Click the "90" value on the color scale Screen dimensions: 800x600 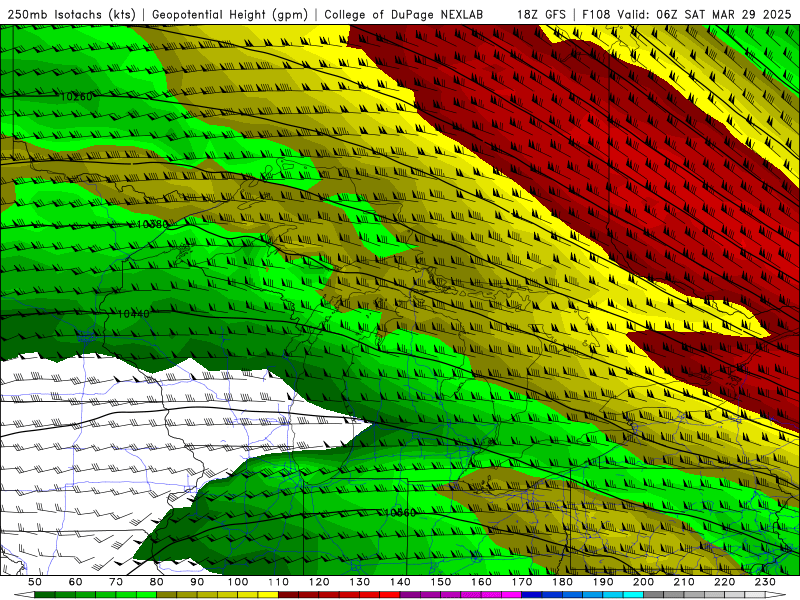(197, 582)
